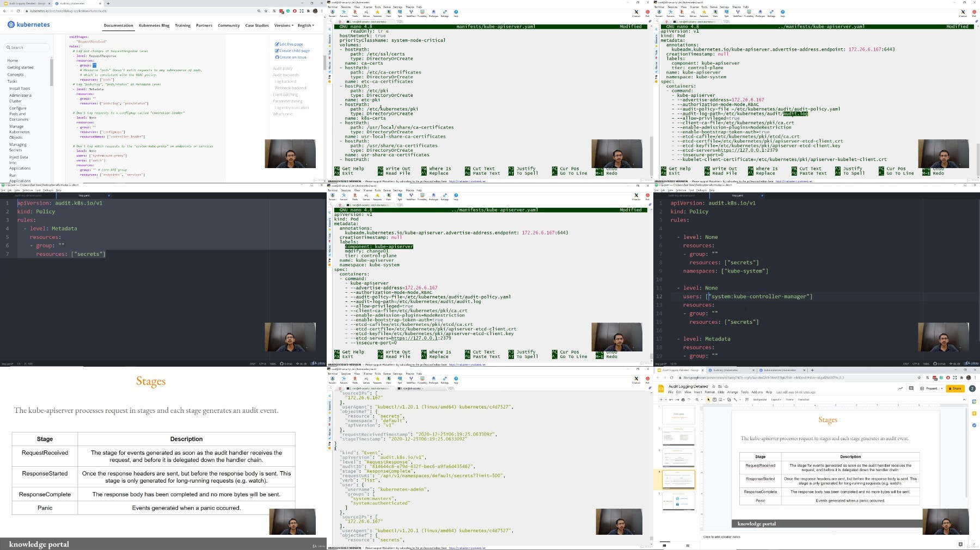Image resolution: width=980 pixels, height=550 pixels.
Task: Star the Audit Logging Detailed presentation
Action: click(714, 386)
